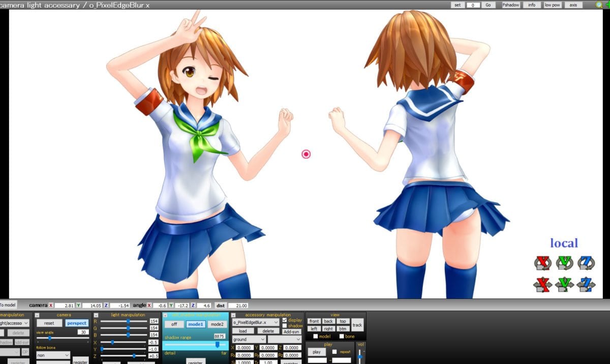Click the axis toolbar button at top
610x364 pixels.
click(x=573, y=5)
